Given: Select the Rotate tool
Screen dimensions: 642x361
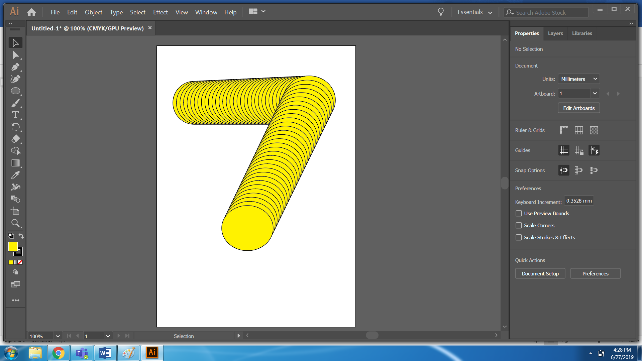Looking at the screenshot, I should click(x=16, y=127).
